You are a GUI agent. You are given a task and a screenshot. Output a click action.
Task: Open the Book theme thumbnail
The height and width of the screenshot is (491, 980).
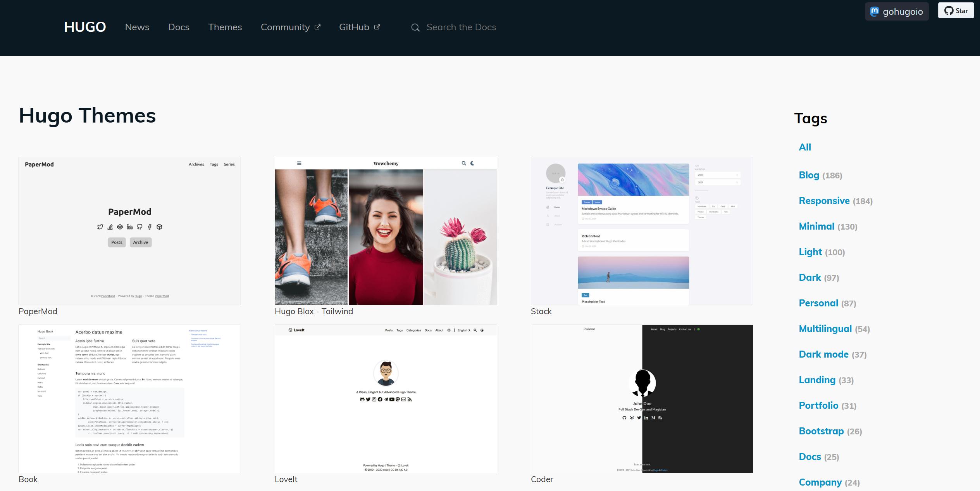coord(130,399)
